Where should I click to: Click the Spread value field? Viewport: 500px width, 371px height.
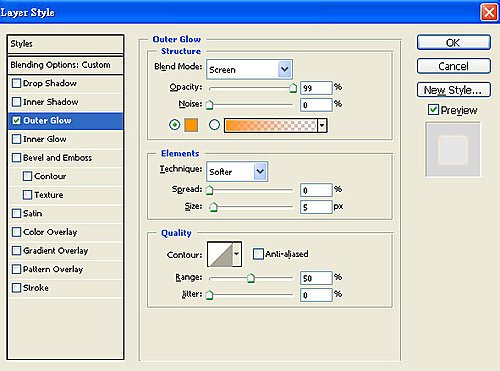(x=316, y=190)
